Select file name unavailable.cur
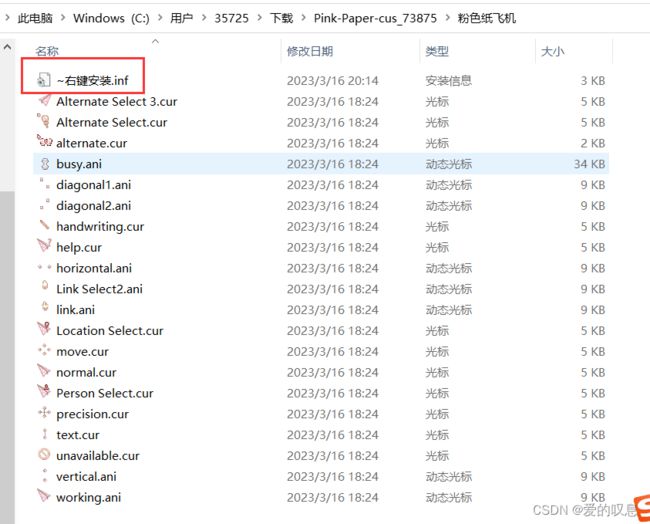The width and height of the screenshot is (650, 524). 98,456
